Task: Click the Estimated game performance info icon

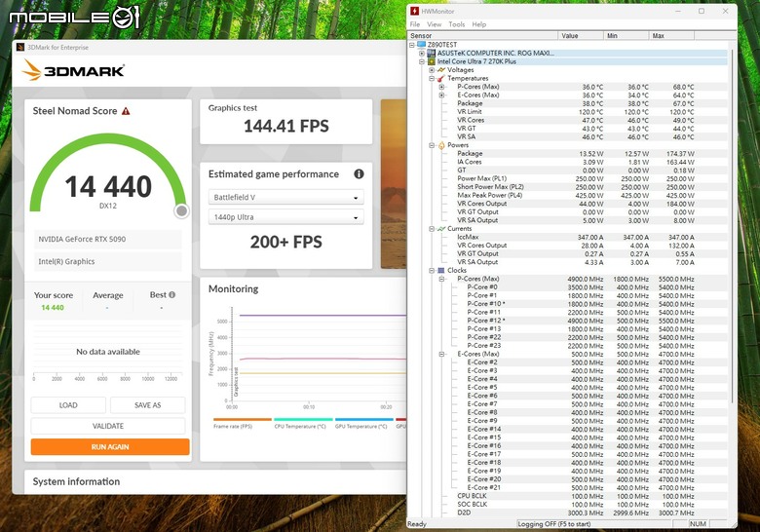Action: pyautogui.click(x=359, y=174)
